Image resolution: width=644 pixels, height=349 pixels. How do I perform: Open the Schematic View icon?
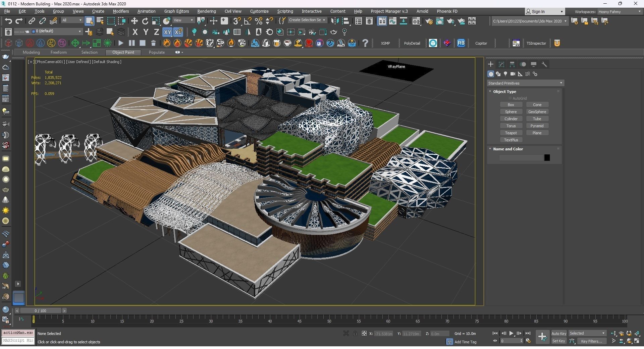[404, 21]
